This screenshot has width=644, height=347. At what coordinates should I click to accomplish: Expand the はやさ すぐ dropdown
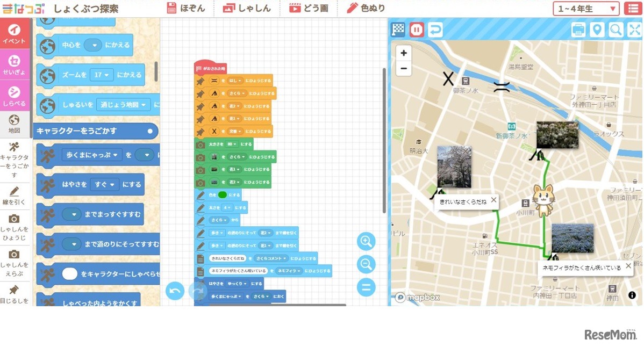104,184
